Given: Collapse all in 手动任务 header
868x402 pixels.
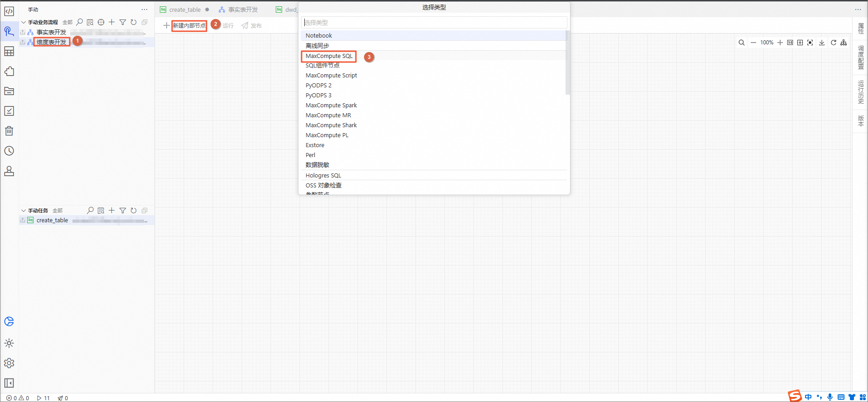Looking at the screenshot, I should click(x=144, y=210).
